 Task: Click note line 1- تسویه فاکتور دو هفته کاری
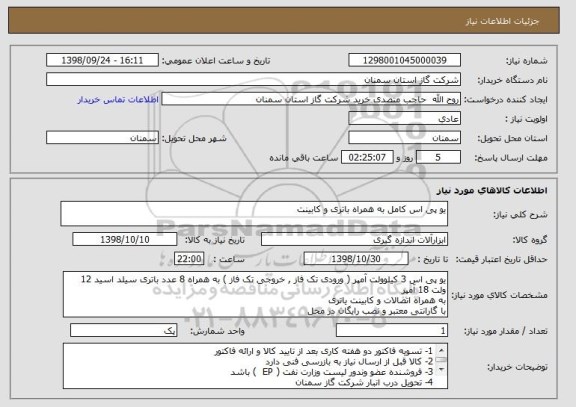324,352
